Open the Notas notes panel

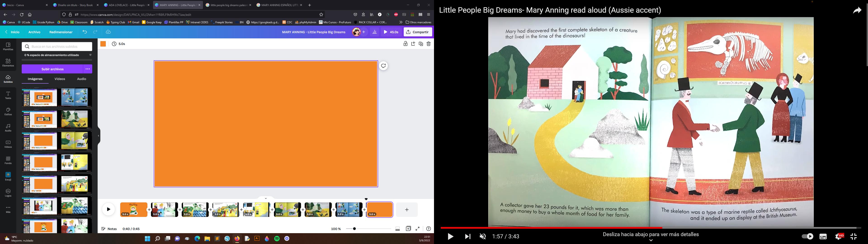pos(109,229)
